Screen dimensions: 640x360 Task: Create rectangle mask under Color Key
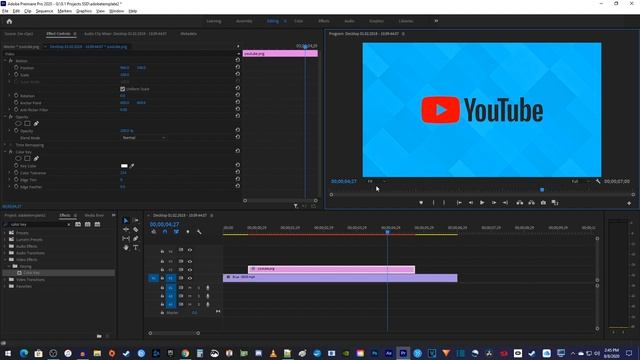pos(27,159)
